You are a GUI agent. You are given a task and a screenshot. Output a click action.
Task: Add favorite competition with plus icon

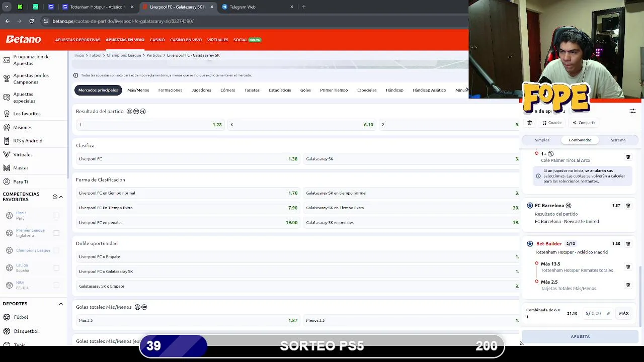pos(55,197)
